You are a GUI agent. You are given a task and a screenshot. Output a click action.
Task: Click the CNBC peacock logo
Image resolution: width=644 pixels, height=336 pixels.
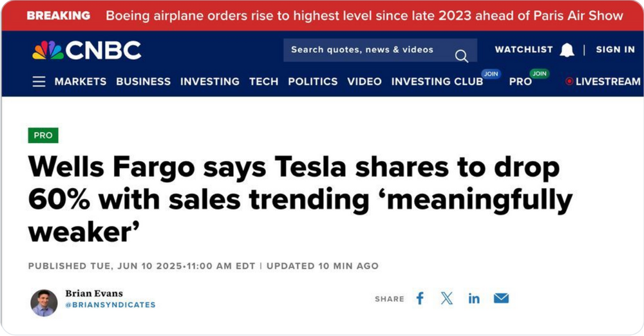tap(48, 50)
